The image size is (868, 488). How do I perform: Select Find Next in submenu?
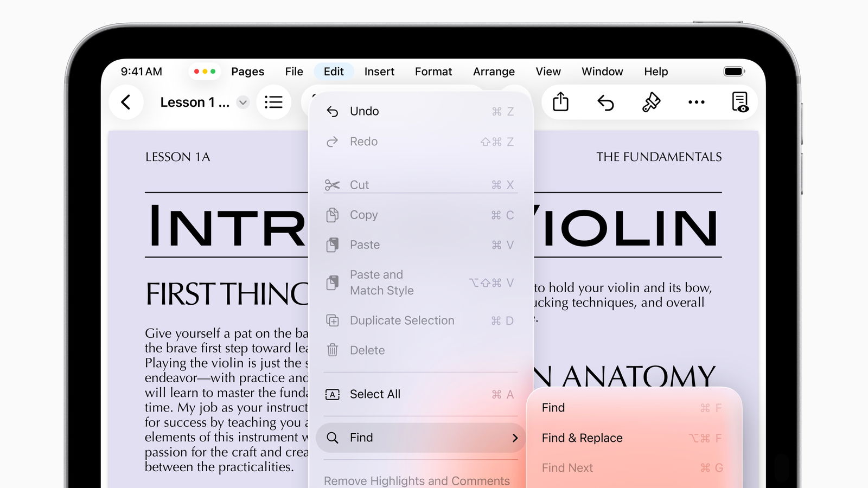click(634, 467)
